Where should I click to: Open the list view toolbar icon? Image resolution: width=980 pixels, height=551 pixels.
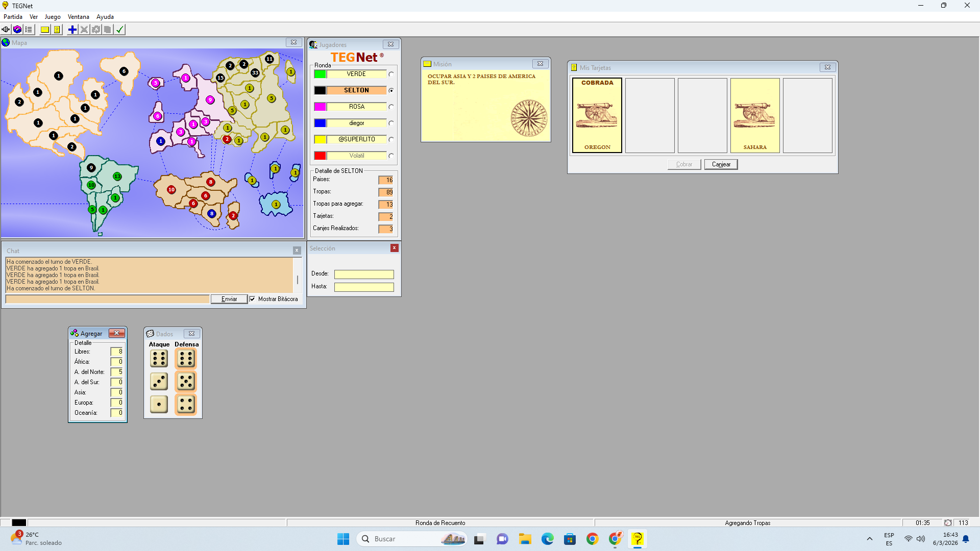(x=29, y=30)
